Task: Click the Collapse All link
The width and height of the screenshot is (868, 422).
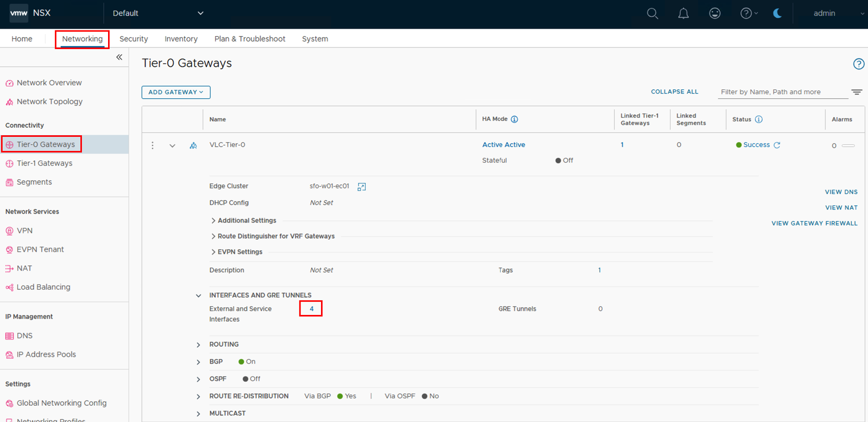Action: tap(674, 92)
